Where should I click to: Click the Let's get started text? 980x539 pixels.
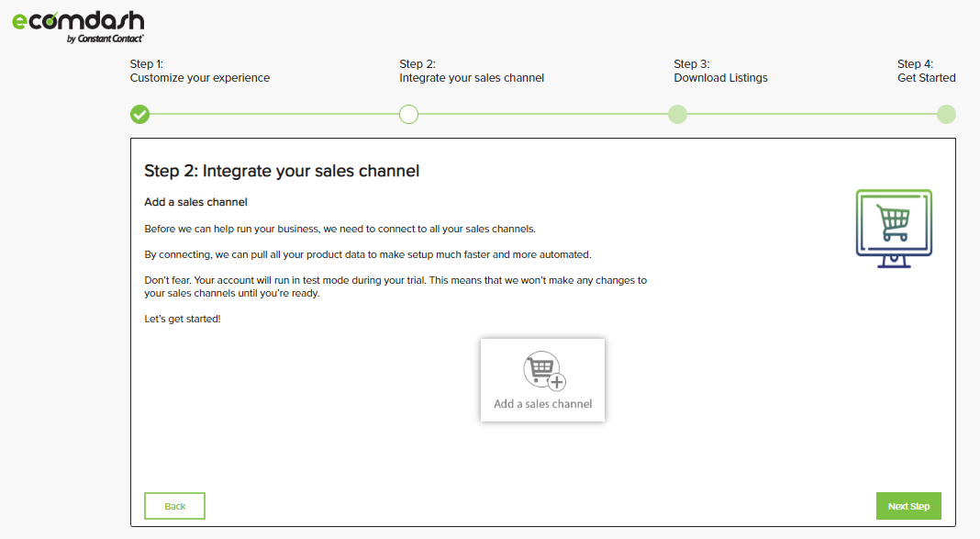[183, 319]
